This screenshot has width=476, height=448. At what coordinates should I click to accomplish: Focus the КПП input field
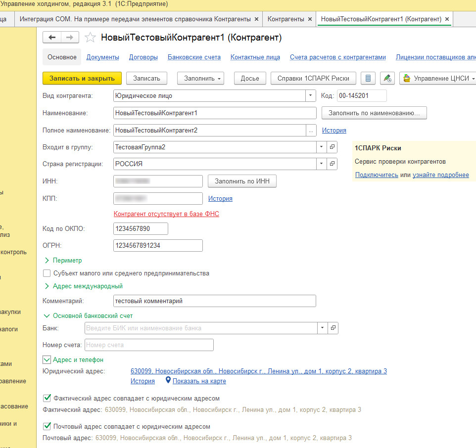click(x=158, y=198)
